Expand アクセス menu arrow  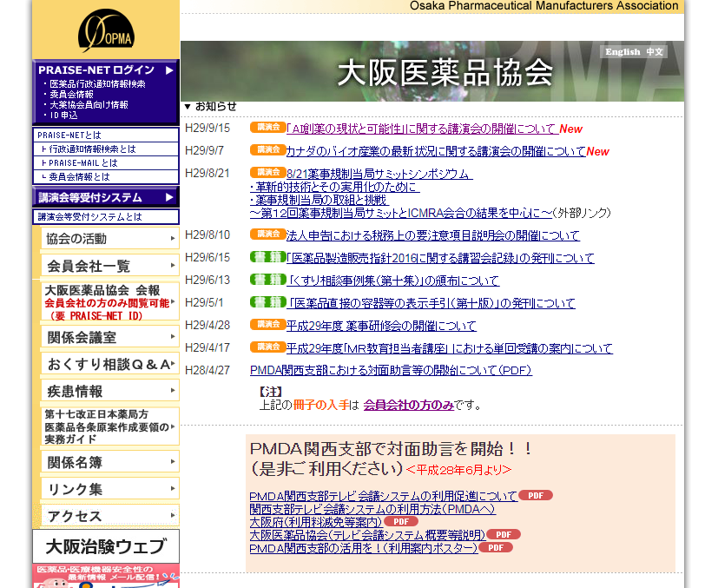pos(173,515)
